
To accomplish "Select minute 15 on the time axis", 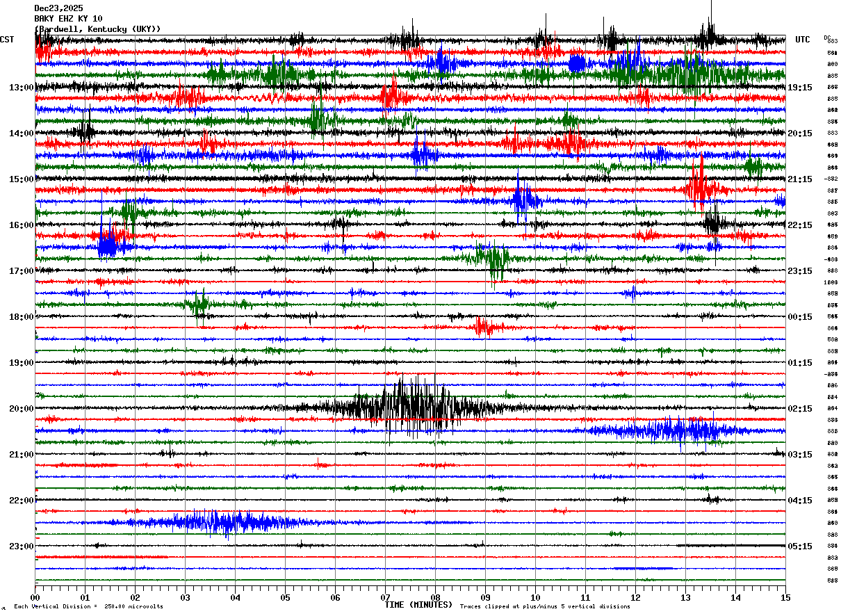I will point(785,597).
